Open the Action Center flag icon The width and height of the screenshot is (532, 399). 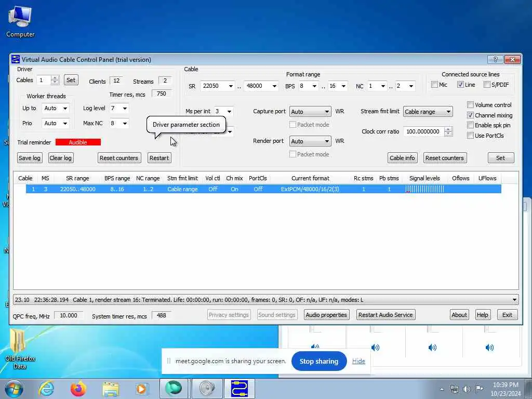coord(478,389)
